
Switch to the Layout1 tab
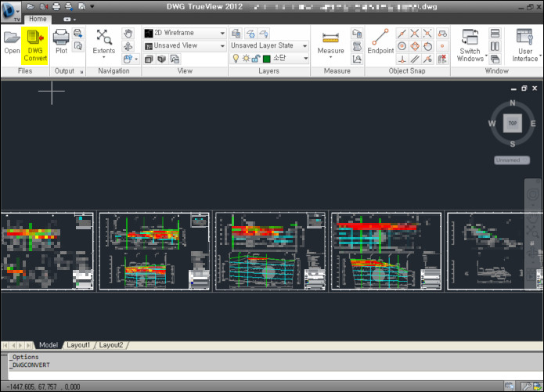point(78,345)
